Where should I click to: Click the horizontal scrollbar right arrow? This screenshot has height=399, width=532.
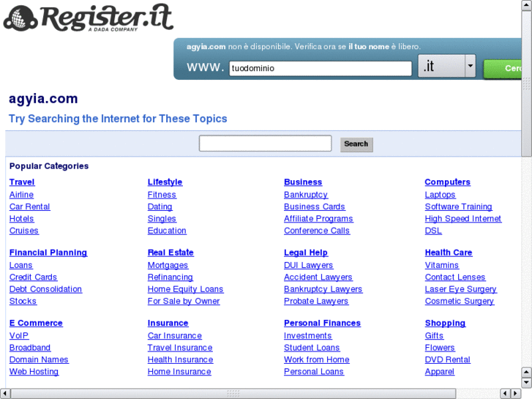[x=516, y=393]
